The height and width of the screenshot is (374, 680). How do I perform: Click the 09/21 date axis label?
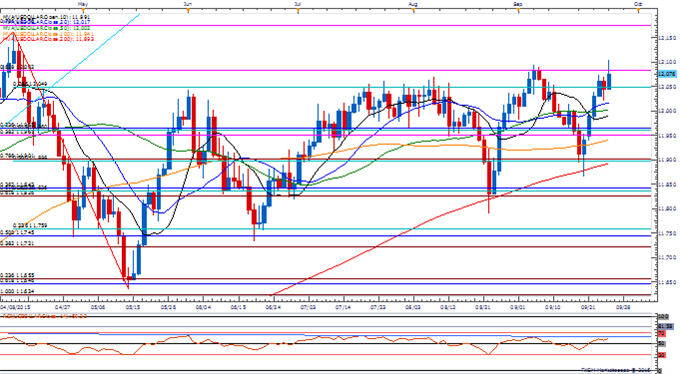588,306
